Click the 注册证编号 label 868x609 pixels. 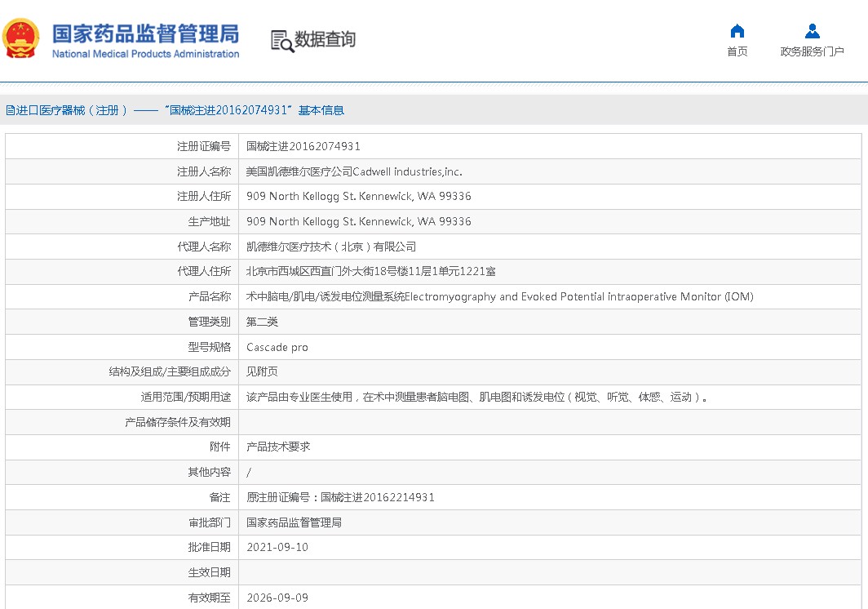click(204, 146)
